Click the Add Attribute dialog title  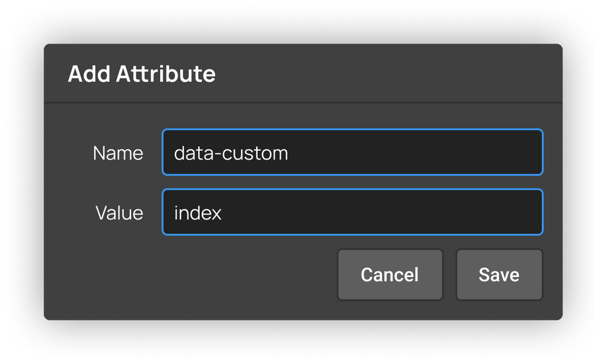[141, 73]
